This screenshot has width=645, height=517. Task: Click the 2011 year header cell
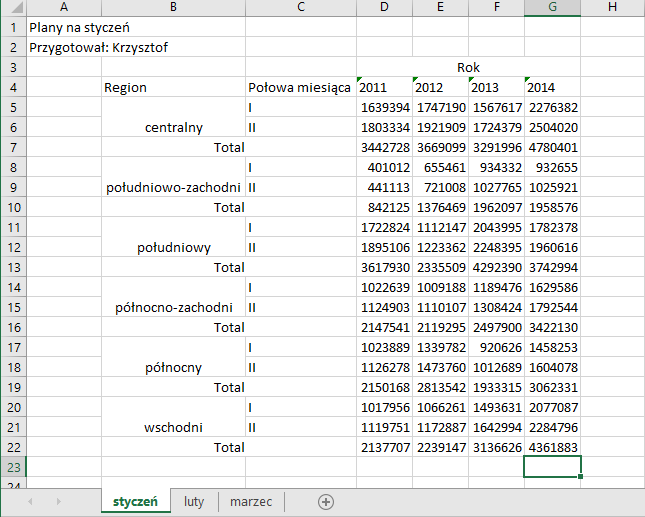point(384,87)
